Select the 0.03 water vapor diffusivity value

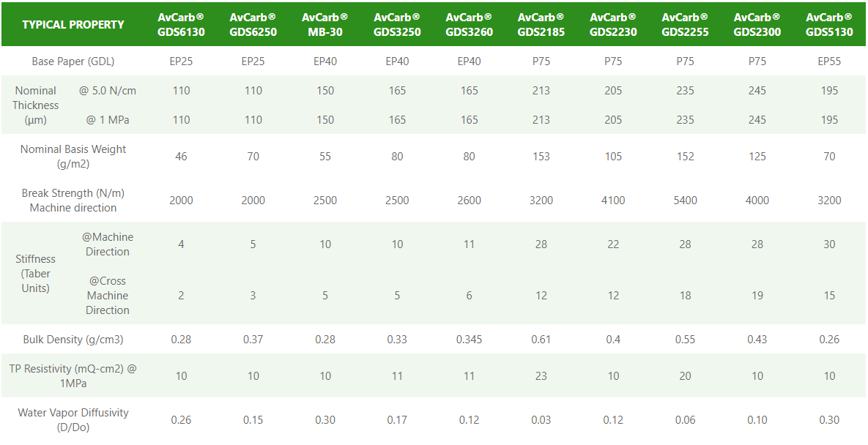coord(541,420)
